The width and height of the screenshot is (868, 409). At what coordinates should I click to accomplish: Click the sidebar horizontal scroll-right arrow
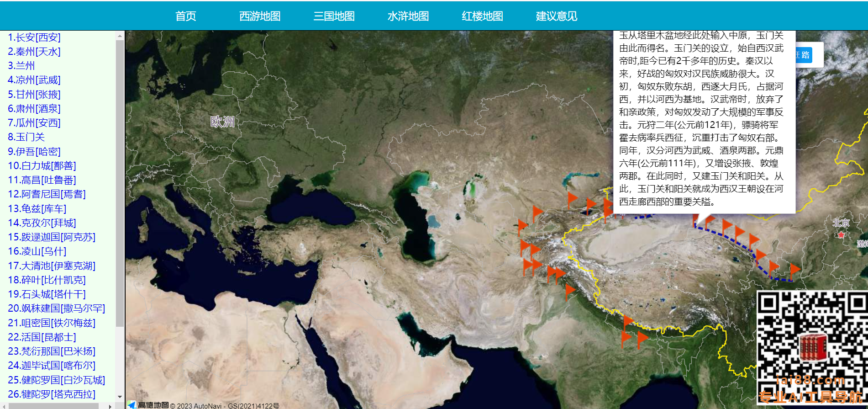coord(110,406)
